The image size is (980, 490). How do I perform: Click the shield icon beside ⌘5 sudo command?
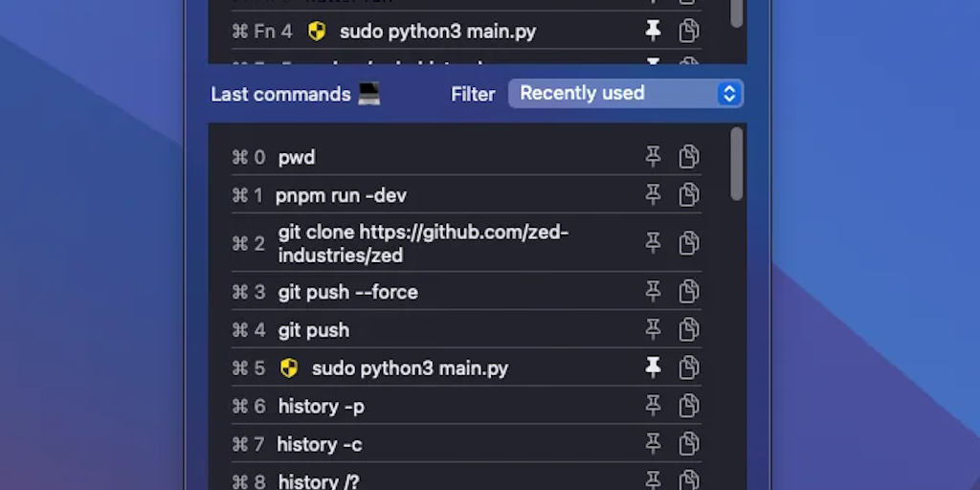coord(289,368)
